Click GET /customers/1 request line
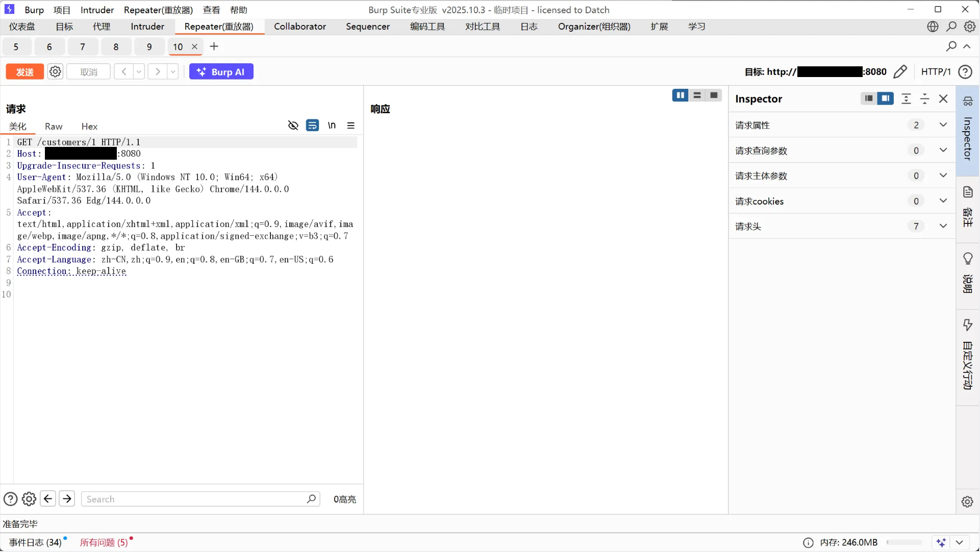 pyautogui.click(x=79, y=142)
